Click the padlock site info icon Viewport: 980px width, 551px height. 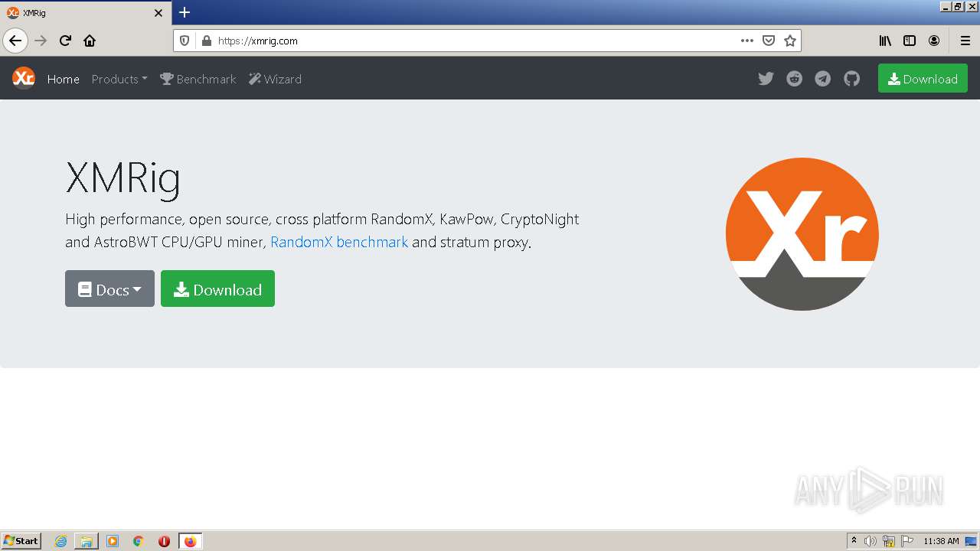(x=206, y=41)
